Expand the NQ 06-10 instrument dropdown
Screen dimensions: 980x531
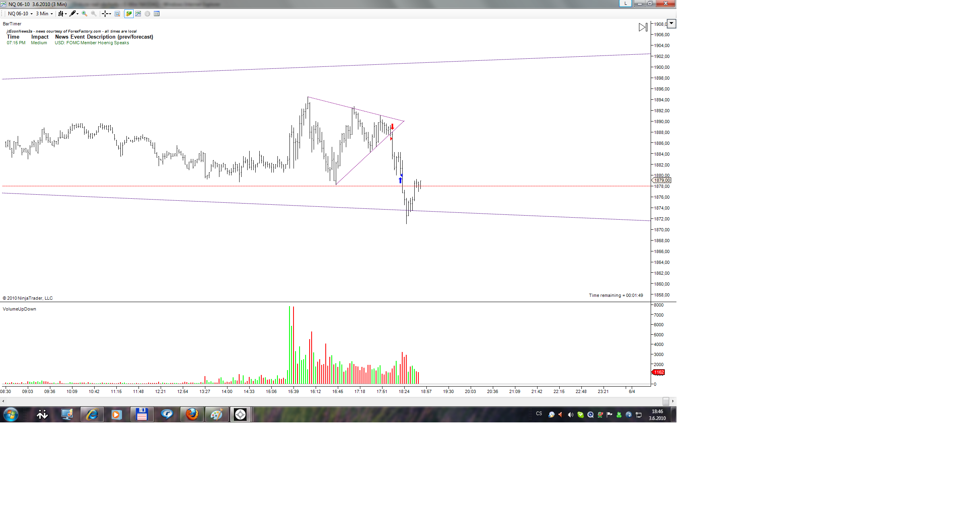point(31,14)
